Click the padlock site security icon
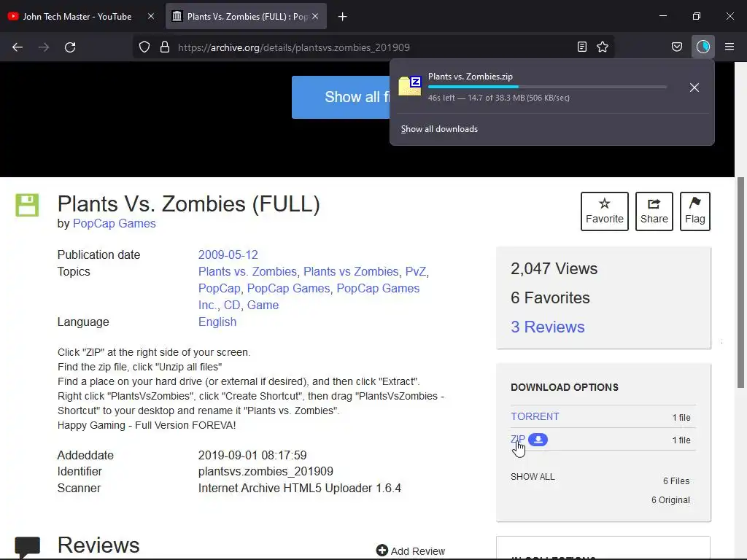 (165, 47)
